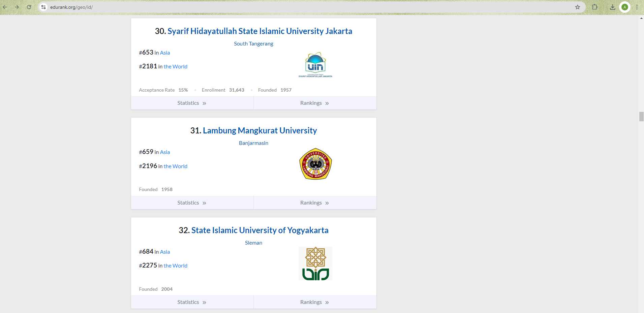Click the vertical scrollbar thumb
644x313 pixels.
pyautogui.click(x=641, y=117)
